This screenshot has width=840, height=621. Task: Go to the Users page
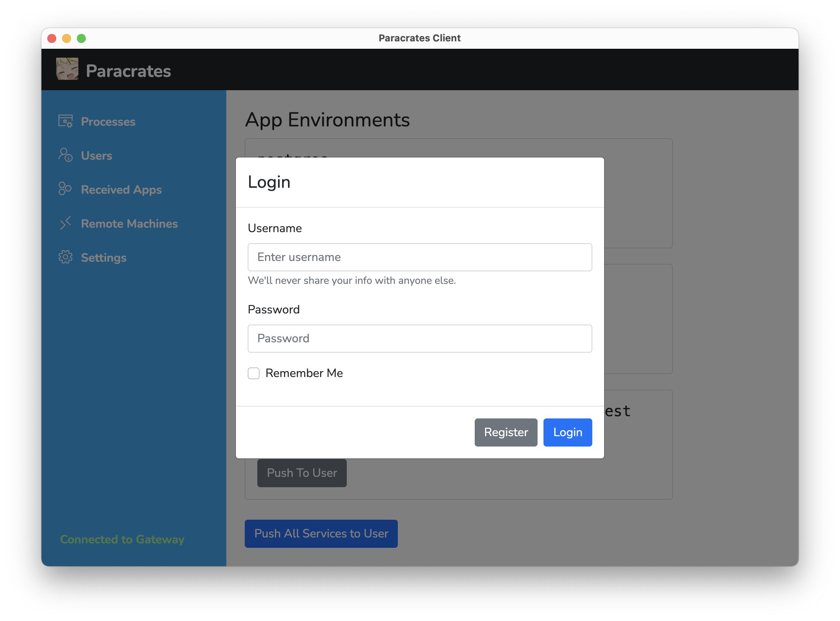pyautogui.click(x=96, y=156)
